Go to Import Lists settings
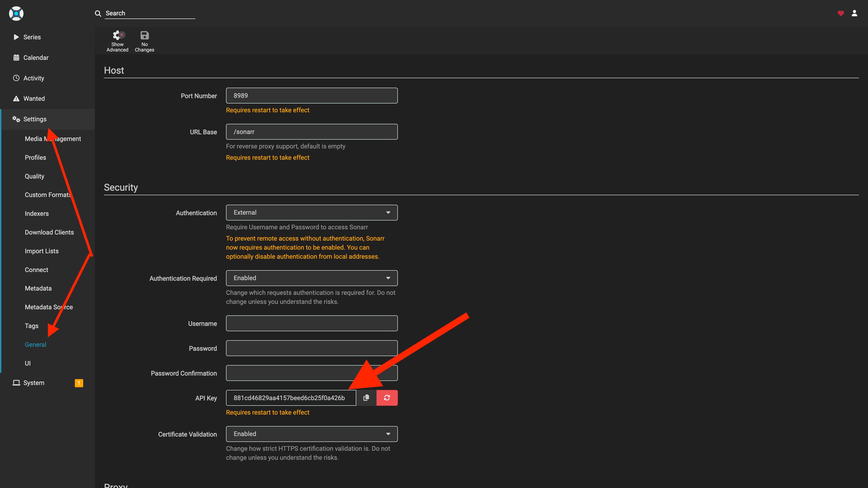868x488 pixels. coord(42,251)
